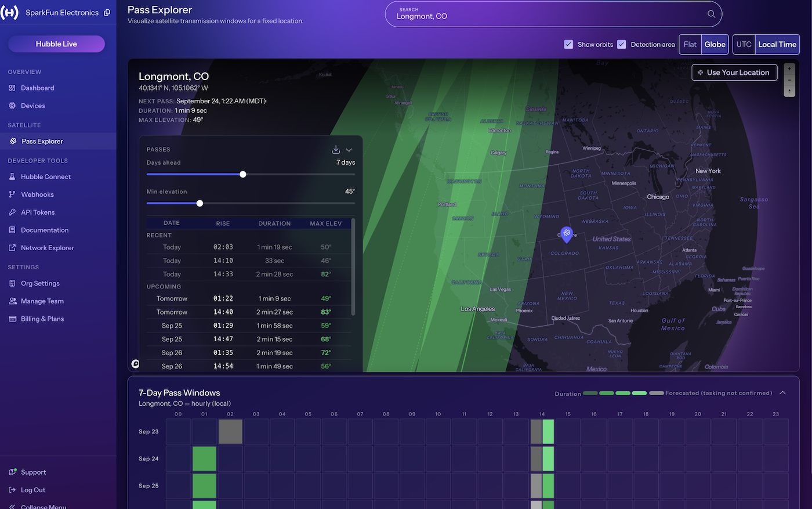812x509 pixels.
Task: Click the 7 days value beside Days ahead
Action: pos(346,163)
